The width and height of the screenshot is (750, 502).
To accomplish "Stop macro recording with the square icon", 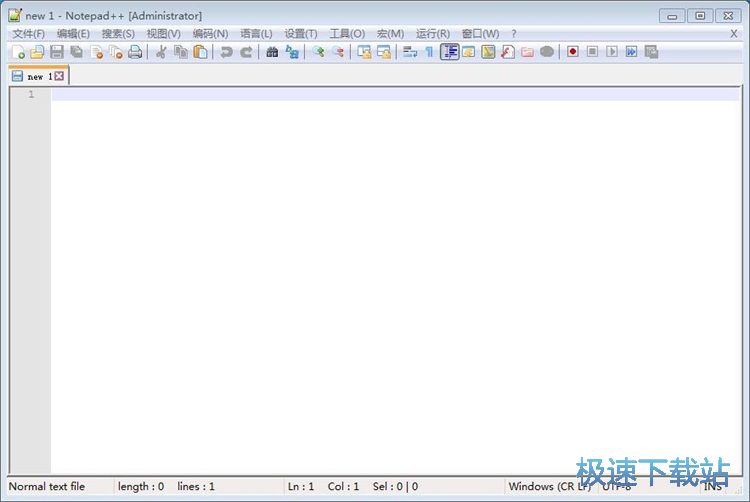I will 592,52.
